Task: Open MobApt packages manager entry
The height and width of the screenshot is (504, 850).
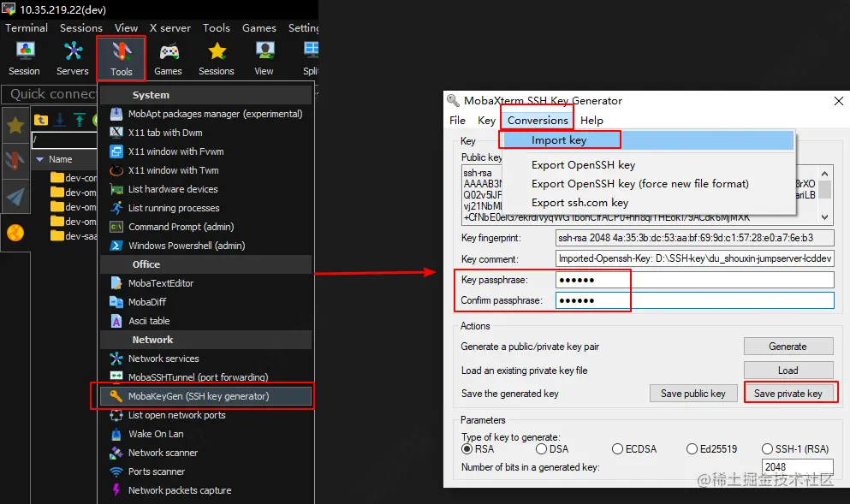Action: pyautogui.click(x=206, y=114)
